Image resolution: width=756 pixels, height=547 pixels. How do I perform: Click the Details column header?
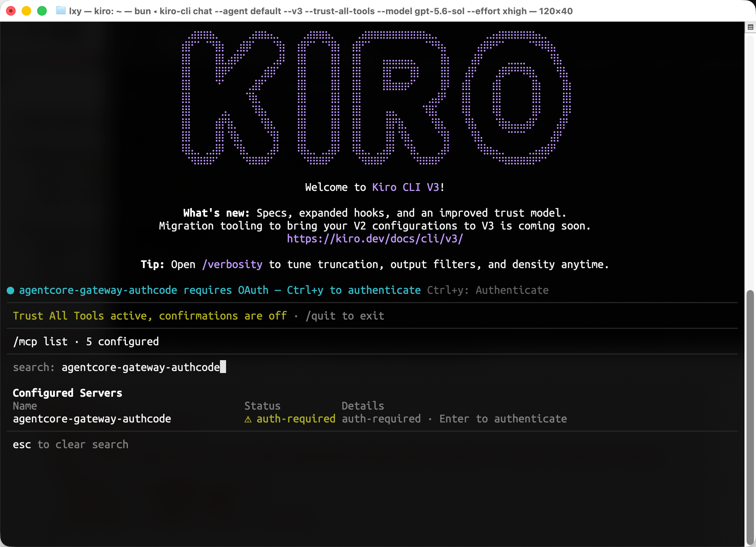pos(363,406)
